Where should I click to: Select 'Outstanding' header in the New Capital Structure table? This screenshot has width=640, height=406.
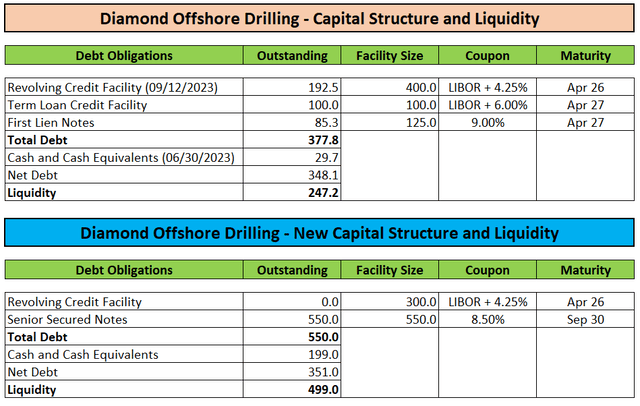point(292,270)
